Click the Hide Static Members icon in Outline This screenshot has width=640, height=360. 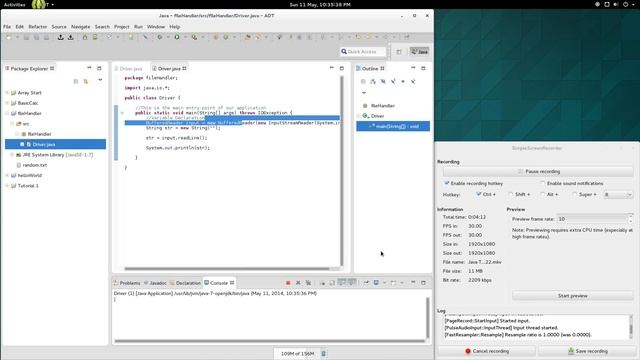click(393, 82)
